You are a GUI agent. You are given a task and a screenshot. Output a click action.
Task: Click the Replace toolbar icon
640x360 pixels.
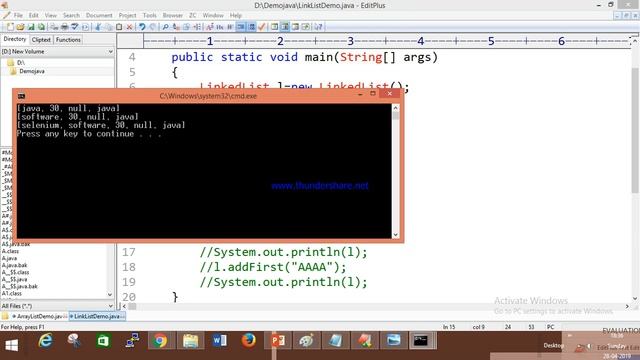click(x=176, y=27)
